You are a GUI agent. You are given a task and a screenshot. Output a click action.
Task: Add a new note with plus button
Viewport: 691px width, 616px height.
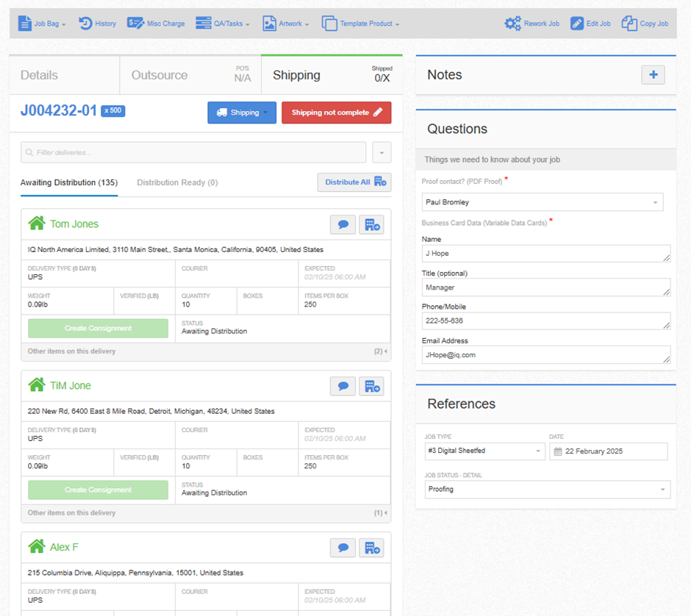(653, 75)
